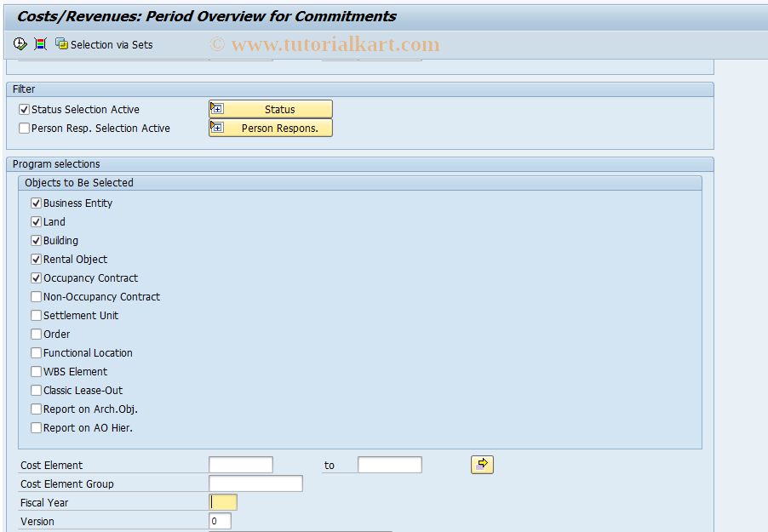Check the Settlement Unit box

point(36,315)
